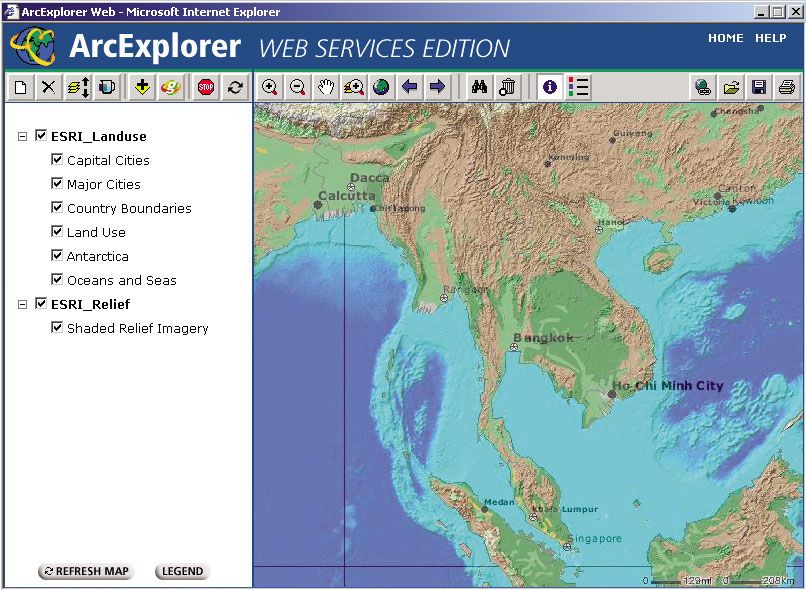The width and height of the screenshot is (806, 590).
Task: Toggle the Major Cities layer checkbox
Action: (x=57, y=183)
